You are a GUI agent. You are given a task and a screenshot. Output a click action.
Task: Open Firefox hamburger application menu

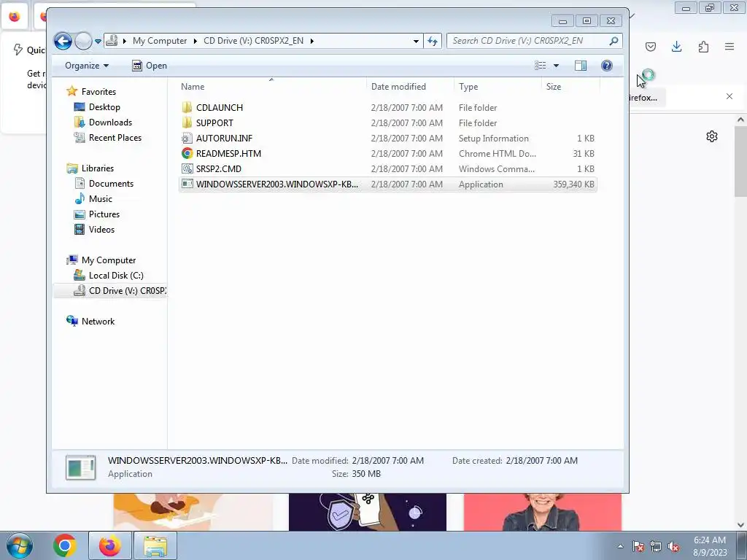[729, 47]
